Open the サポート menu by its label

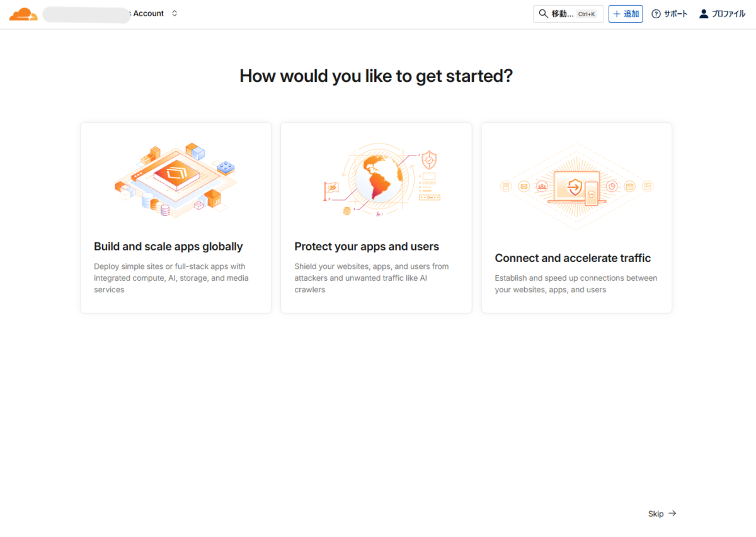coord(675,14)
